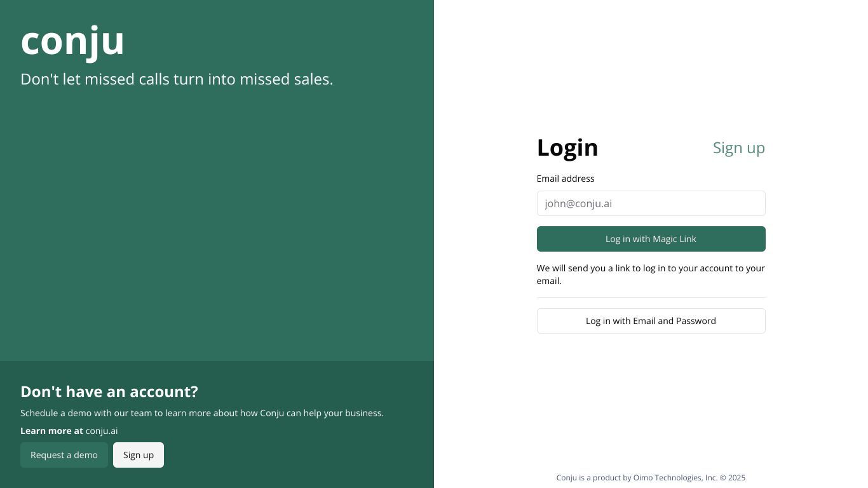Open the conju.ai link
This screenshot has width=868, height=488.
102,431
